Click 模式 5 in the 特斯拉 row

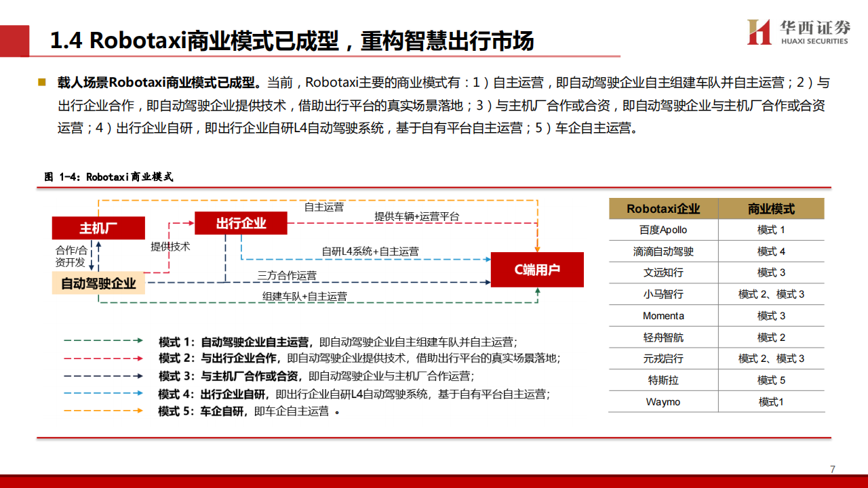(x=772, y=380)
